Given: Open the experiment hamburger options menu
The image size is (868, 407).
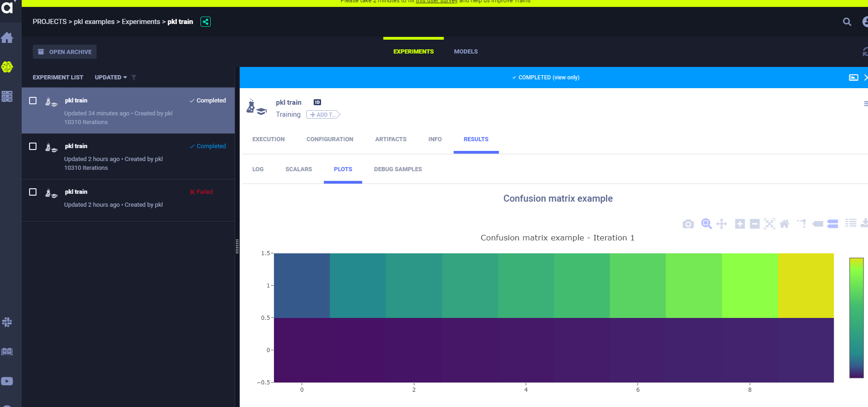Looking at the screenshot, I should click(865, 104).
